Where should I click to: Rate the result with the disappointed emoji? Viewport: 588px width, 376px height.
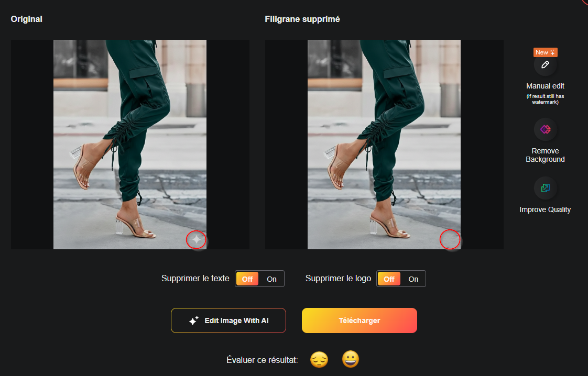point(319,360)
